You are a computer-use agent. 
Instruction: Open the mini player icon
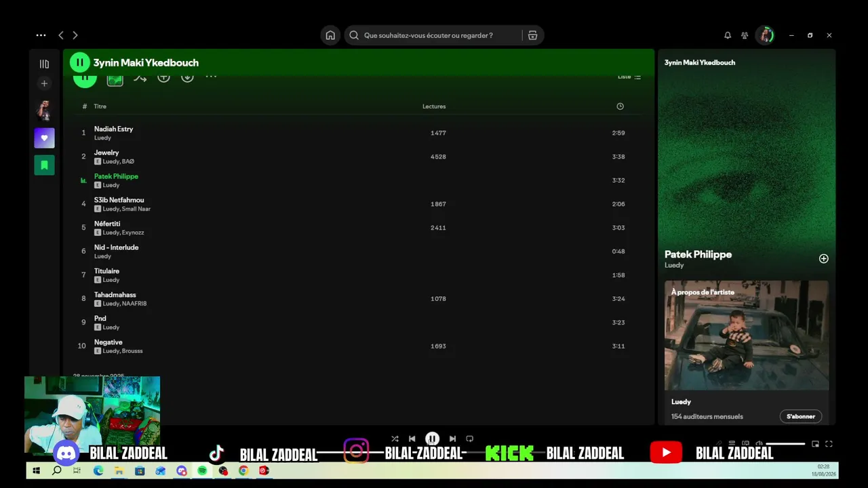815,444
